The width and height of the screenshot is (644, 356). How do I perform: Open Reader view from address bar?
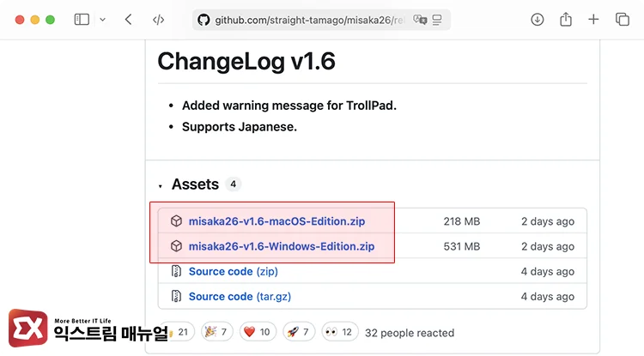(x=438, y=20)
